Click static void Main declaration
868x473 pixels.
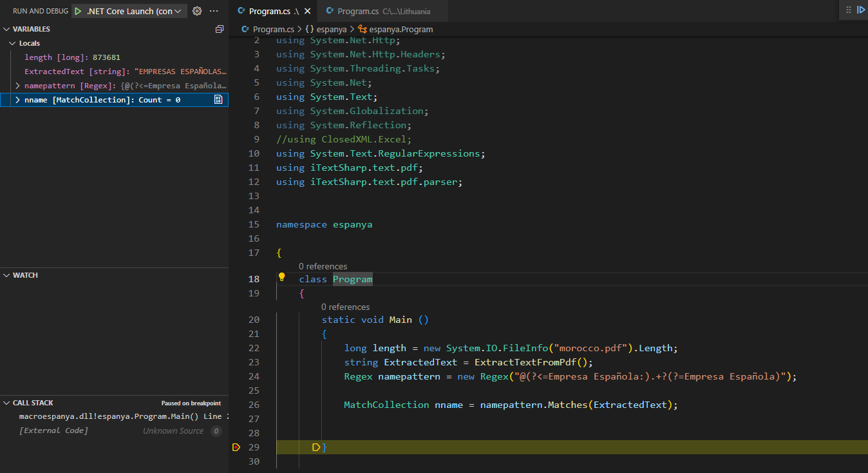pyautogui.click(x=375, y=320)
